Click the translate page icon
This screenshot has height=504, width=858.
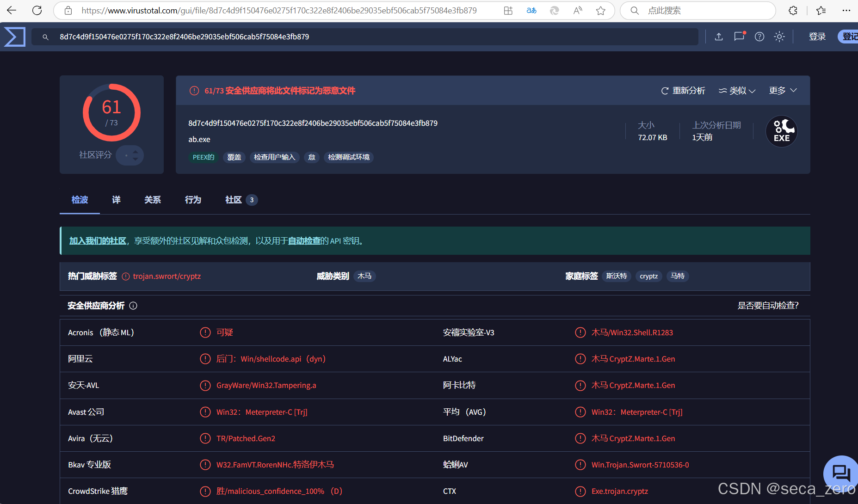coord(531,10)
